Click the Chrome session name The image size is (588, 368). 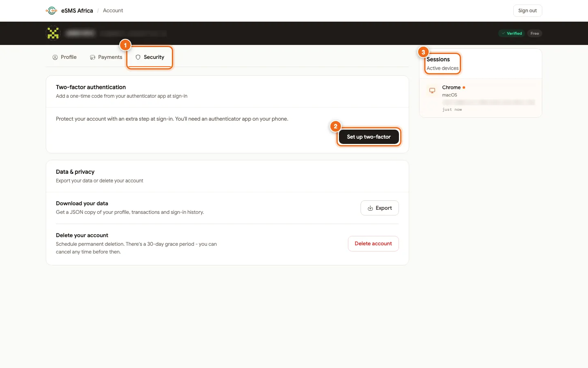451,88
